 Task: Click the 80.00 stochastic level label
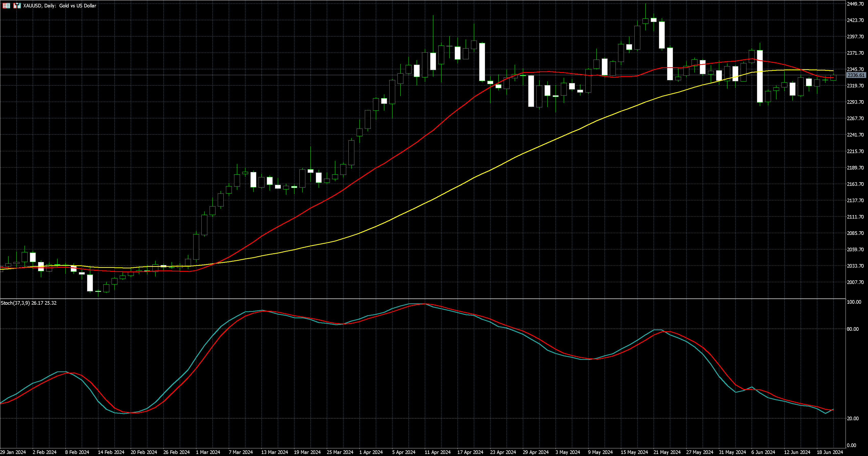(x=852, y=329)
